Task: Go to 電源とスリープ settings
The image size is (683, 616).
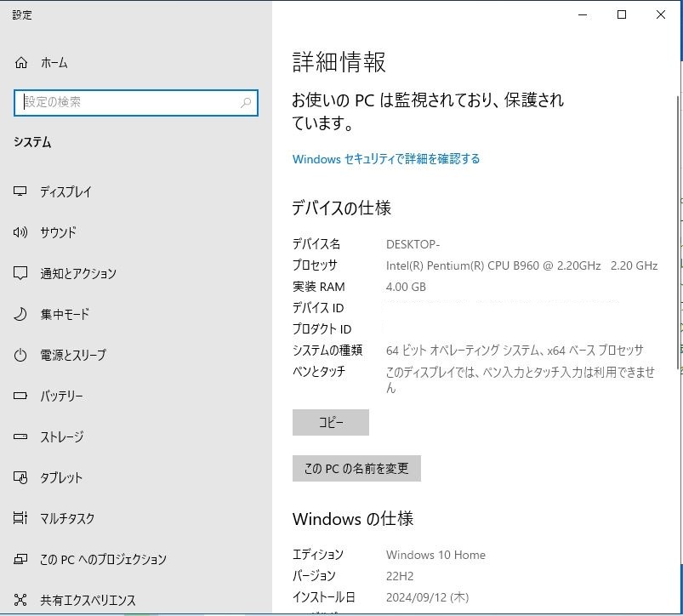Action: coord(73,355)
